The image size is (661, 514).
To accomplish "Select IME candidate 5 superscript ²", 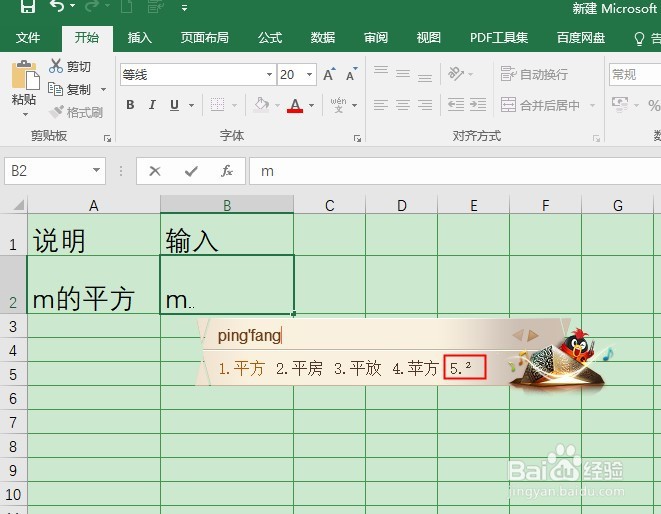I will click(465, 367).
